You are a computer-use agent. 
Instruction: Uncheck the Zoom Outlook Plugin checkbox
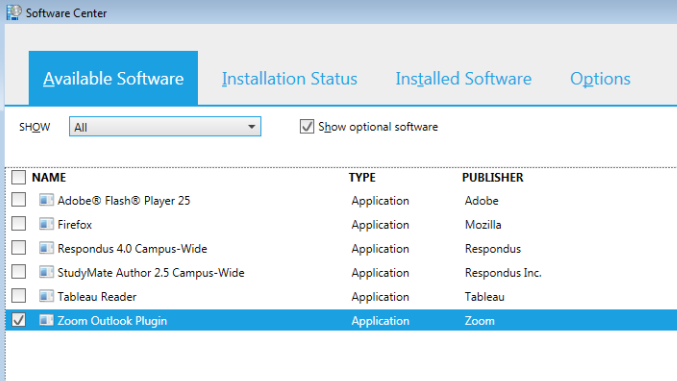19,320
